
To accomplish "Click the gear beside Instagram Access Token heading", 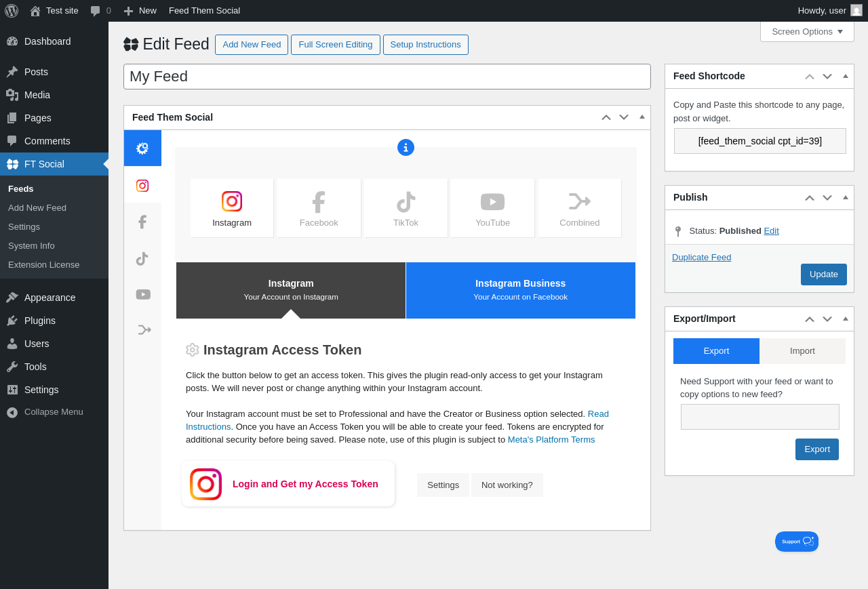I will click(193, 350).
